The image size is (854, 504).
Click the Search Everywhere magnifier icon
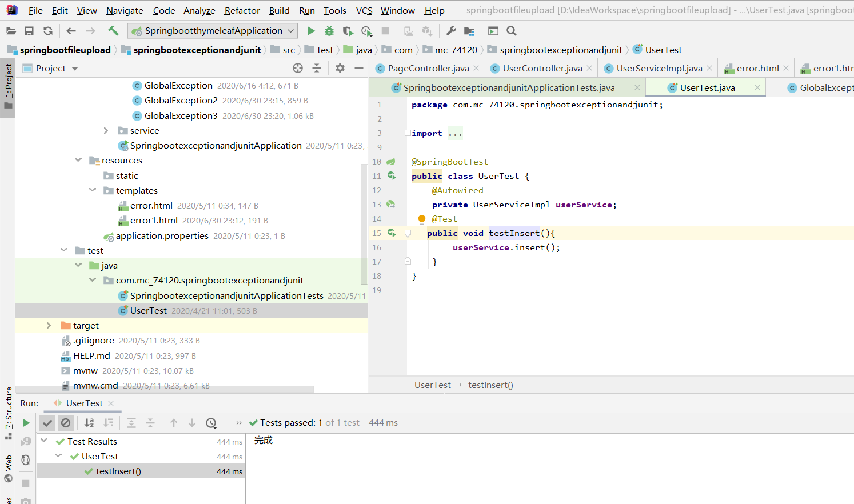coord(512,31)
